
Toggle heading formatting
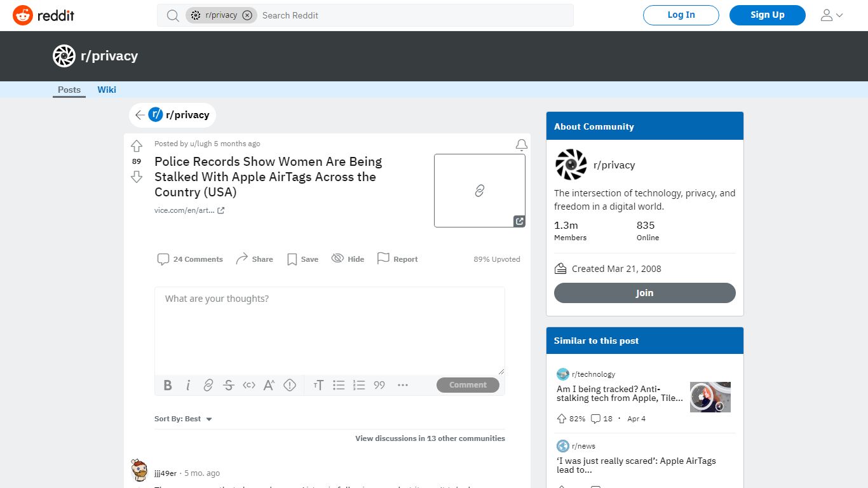click(x=318, y=385)
